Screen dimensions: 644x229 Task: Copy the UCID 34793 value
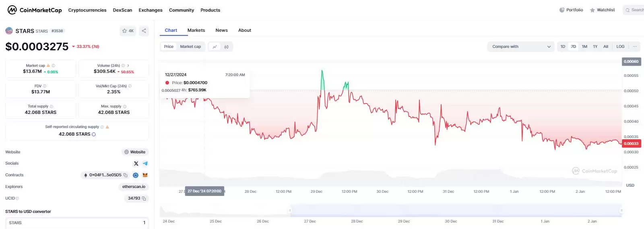(x=144, y=198)
